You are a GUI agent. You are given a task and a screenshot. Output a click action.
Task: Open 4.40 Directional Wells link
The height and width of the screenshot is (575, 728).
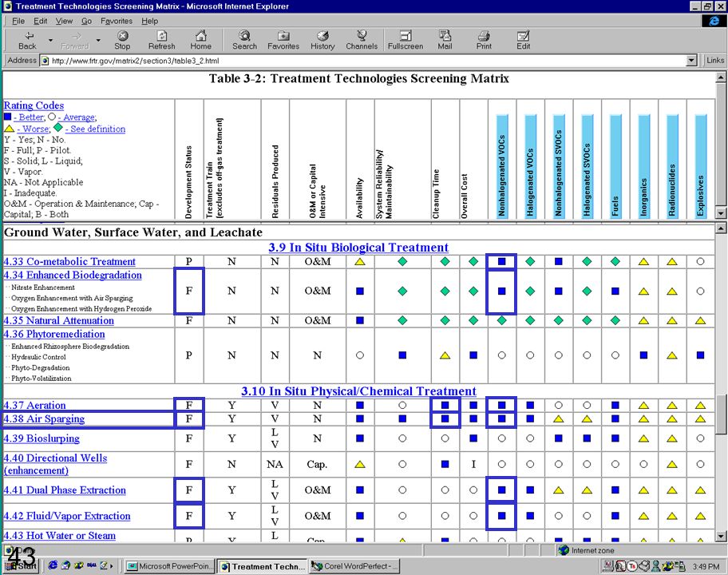(x=55, y=464)
